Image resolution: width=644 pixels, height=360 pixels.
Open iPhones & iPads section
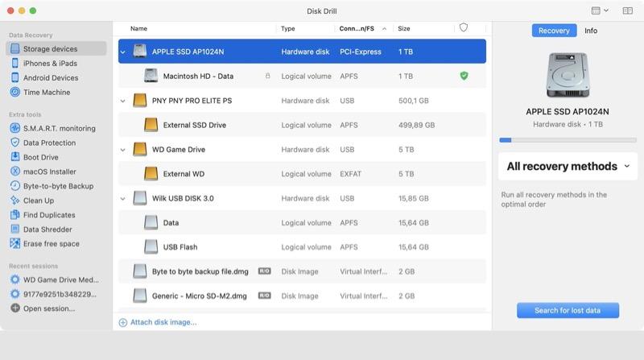pos(50,64)
